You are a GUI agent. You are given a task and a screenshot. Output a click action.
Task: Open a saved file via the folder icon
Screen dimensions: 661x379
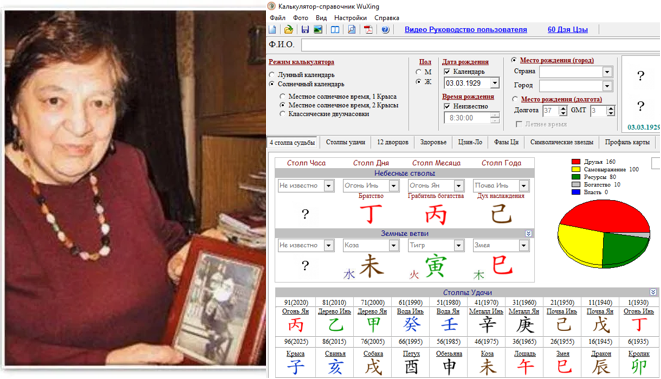click(288, 30)
